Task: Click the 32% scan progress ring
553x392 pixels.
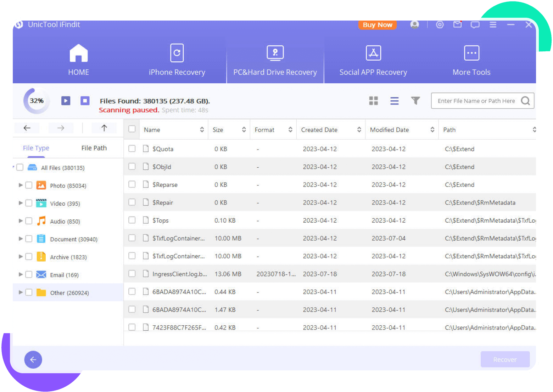Action: click(x=36, y=101)
